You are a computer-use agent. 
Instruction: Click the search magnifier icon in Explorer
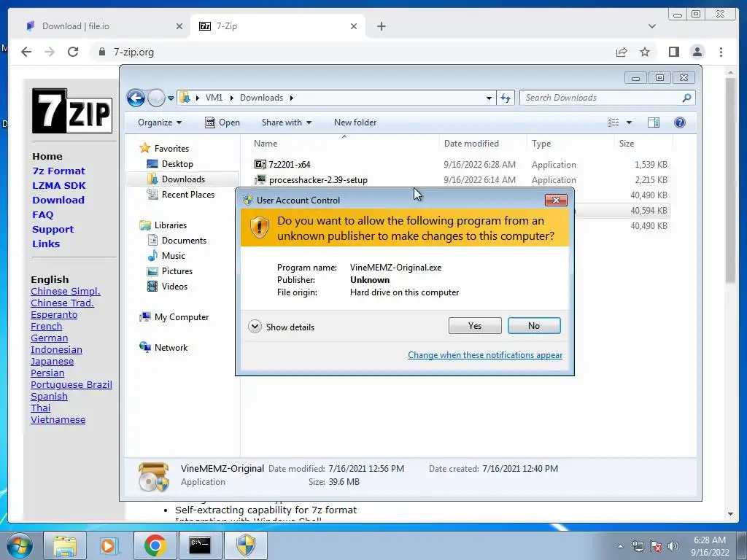(686, 98)
